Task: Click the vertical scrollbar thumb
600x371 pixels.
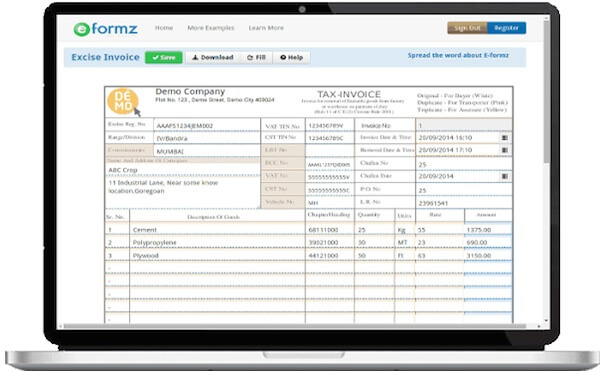Action: (546, 91)
